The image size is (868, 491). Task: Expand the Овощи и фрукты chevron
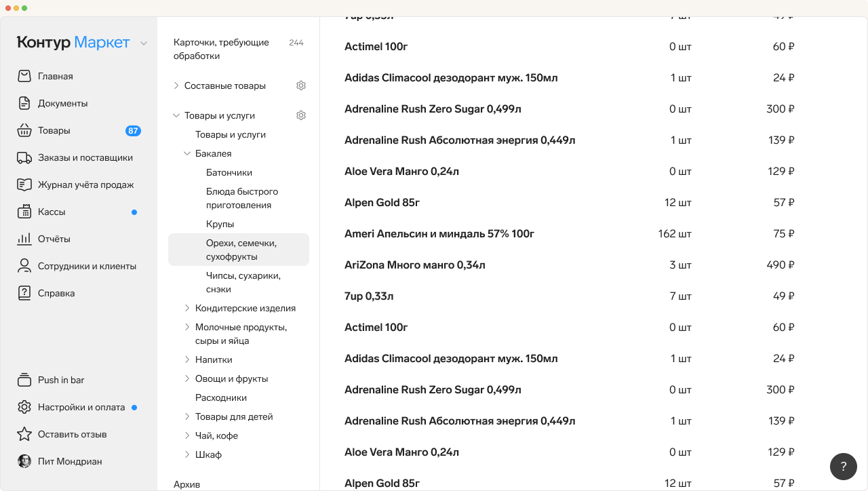(x=187, y=378)
